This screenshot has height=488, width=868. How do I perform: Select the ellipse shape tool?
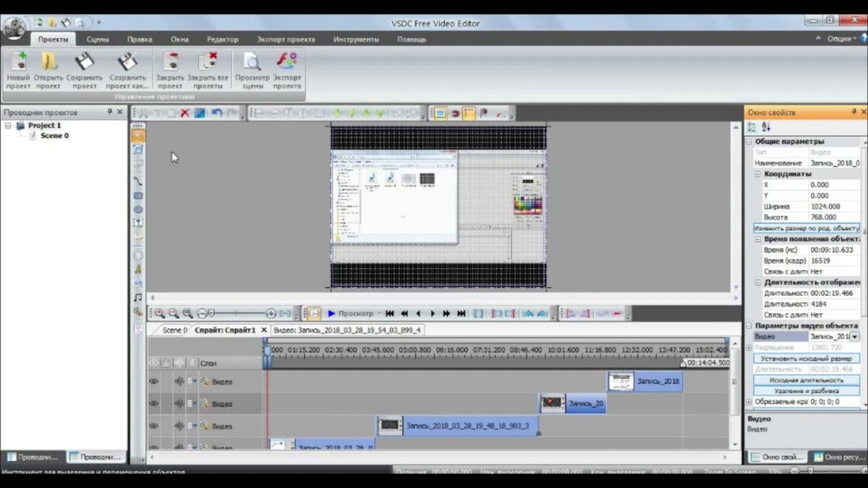click(x=138, y=210)
